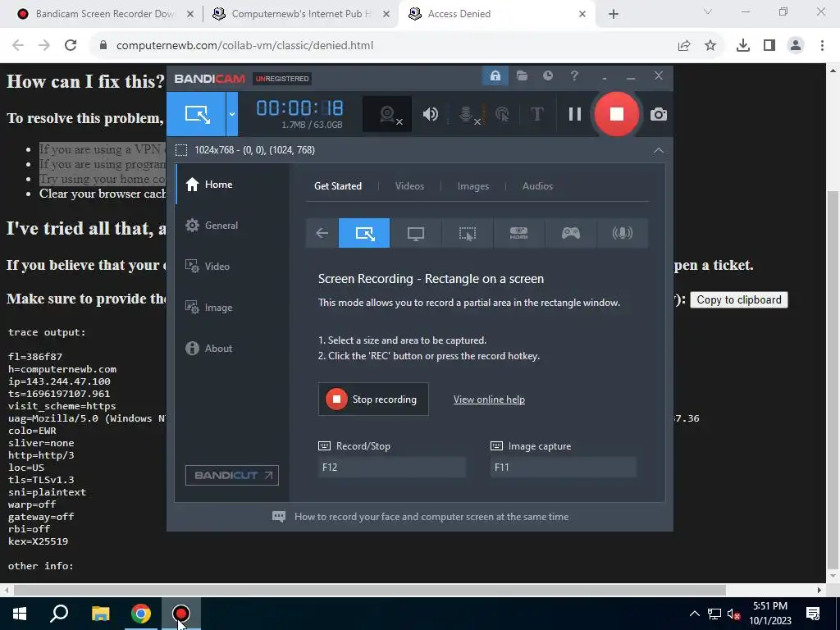Screen dimensions: 840x630
Task: Toggle the speaker sound icon in Bandicam
Action: pos(430,114)
